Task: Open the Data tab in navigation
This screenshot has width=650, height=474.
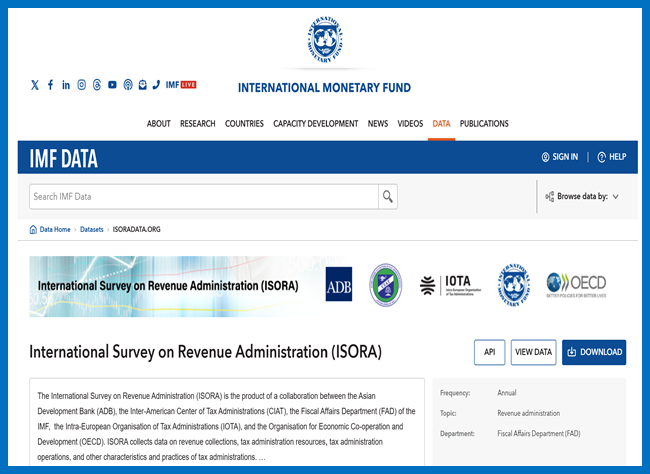Action: 441,124
